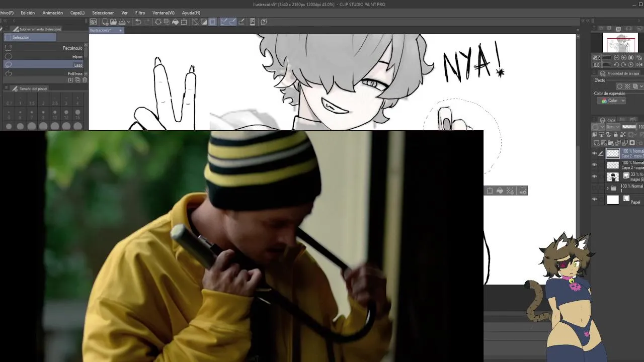The width and height of the screenshot is (644, 362).
Task: Click the Open file folder icon
Action: pyautogui.click(x=113, y=22)
